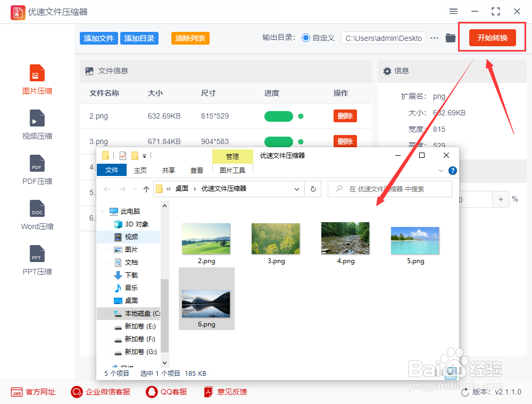The width and height of the screenshot is (532, 404).
Task: Click the navigation pane scroll down arrow
Action: coord(164,363)
